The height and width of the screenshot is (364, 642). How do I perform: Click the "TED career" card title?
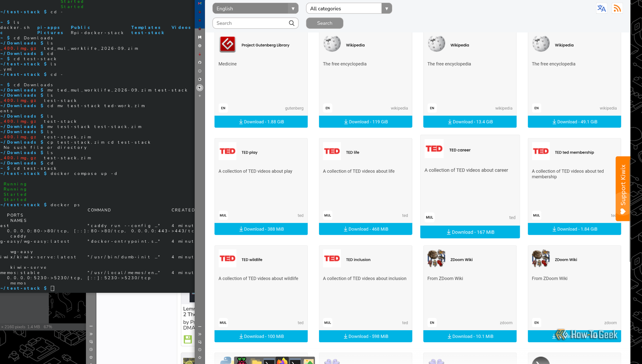[460, 150]
